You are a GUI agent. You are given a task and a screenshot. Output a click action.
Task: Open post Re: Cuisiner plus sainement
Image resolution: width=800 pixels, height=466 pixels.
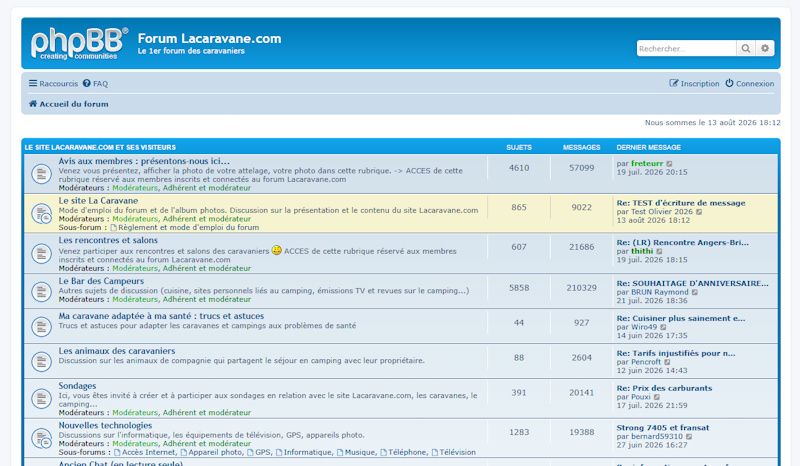[681, 318]
